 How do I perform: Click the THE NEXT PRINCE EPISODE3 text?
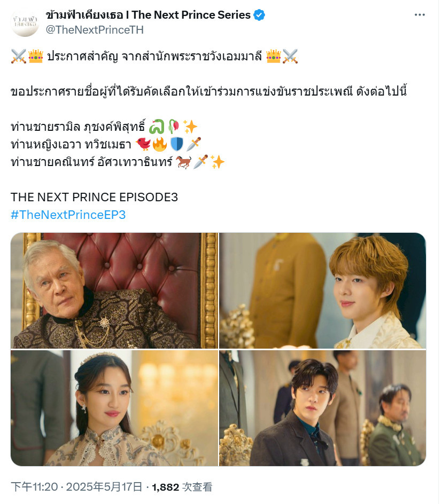click(94, 197)
